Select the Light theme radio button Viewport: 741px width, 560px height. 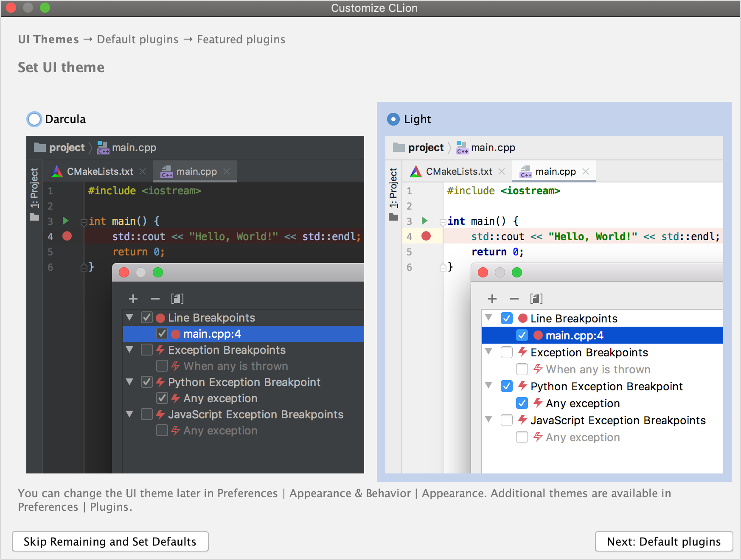click(393, 119)
